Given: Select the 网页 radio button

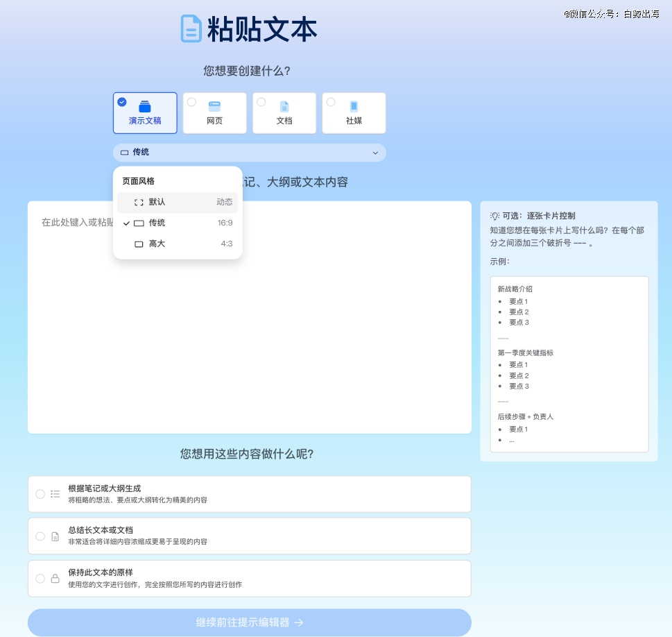Looking at the screenshot, I should click(192, 102).
